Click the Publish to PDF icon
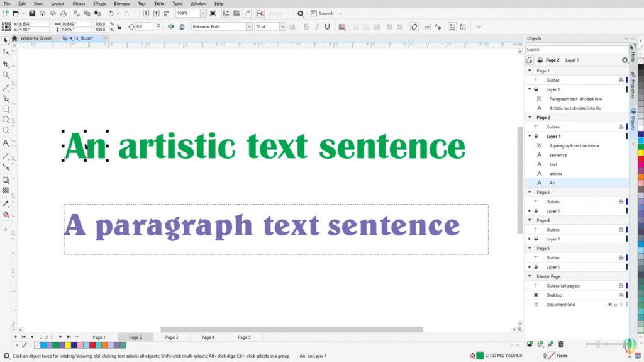Viewport: 644px width, 362px height. pyautogui.click(x=167, y=14)
